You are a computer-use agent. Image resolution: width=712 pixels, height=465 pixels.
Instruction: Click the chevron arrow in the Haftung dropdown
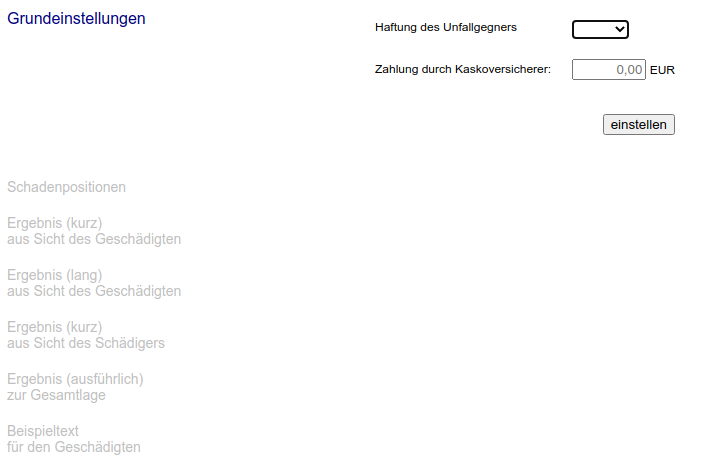pyautogui.click(x=619, y=29)
